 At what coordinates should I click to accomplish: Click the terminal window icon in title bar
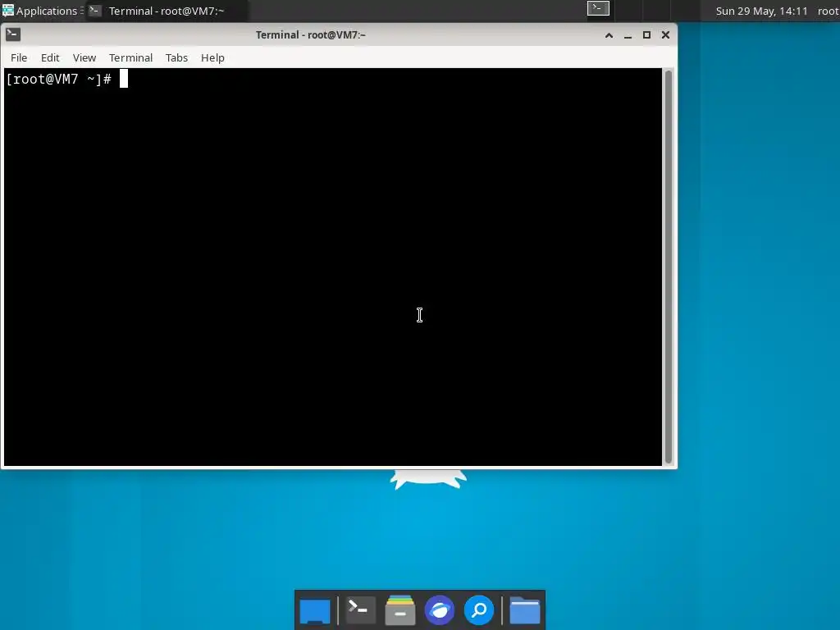[x=13, y=34]
